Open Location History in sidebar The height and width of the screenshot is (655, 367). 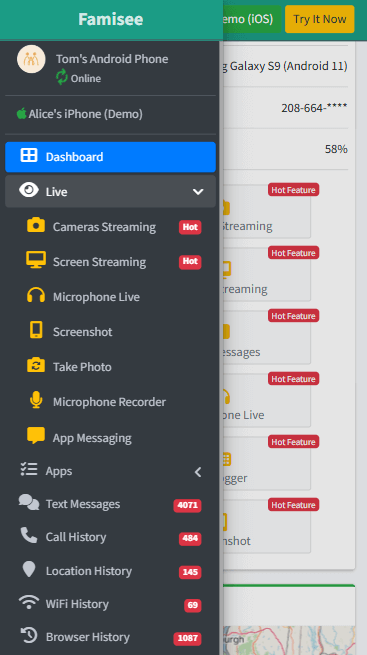[x=110, y=571]
